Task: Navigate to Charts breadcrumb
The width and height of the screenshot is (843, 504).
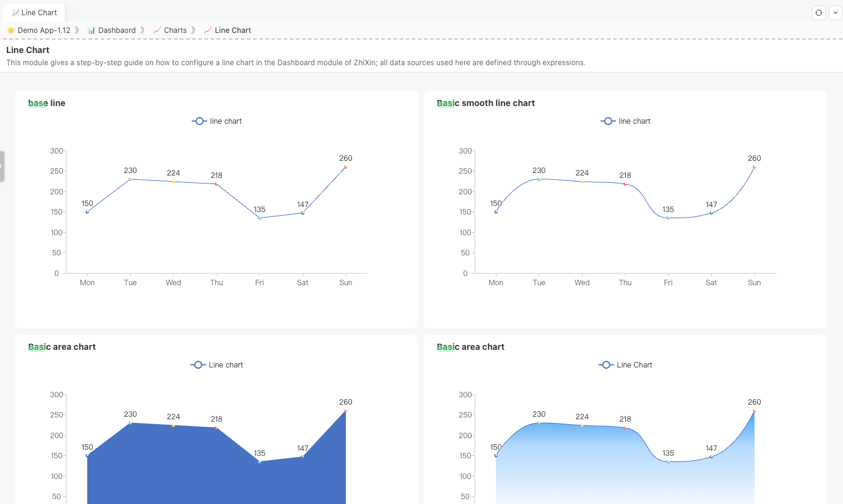Action: [170, 30]
